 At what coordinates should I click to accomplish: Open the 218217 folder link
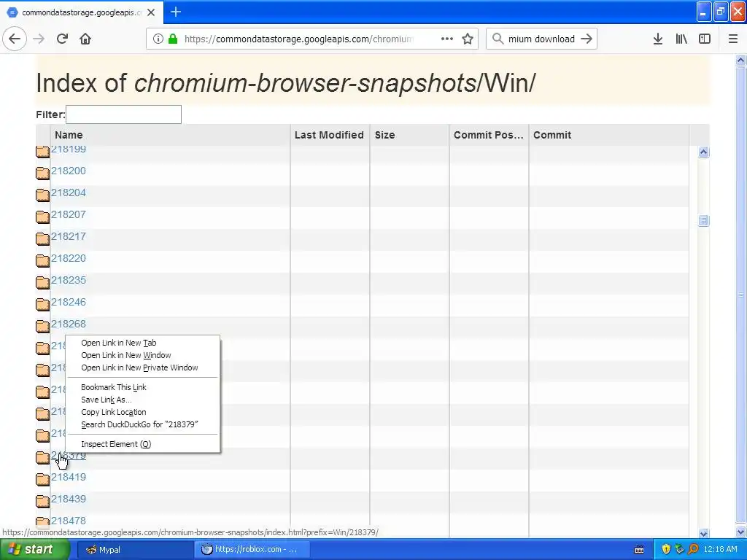pos(69,237)
